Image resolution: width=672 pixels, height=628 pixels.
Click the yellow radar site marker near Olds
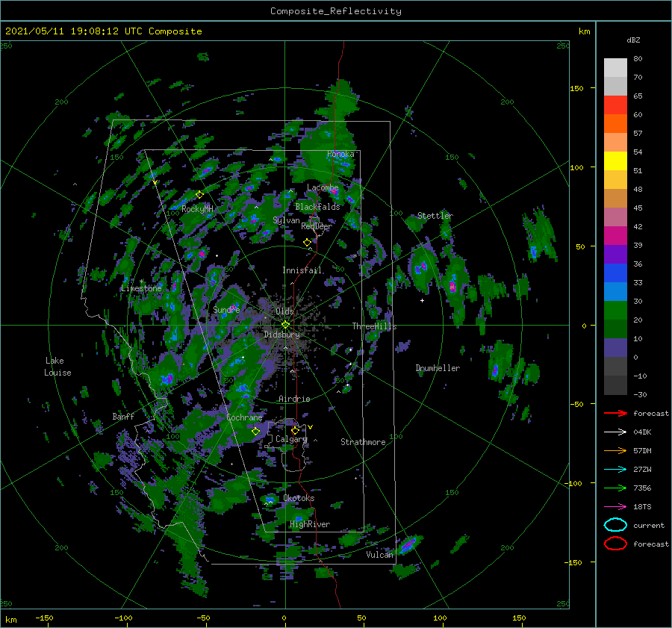(285, 325)
